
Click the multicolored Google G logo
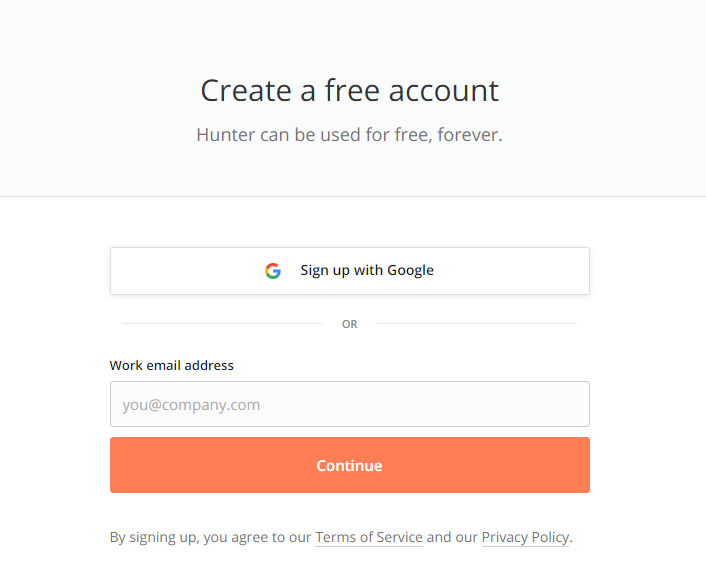coord(273,271)
